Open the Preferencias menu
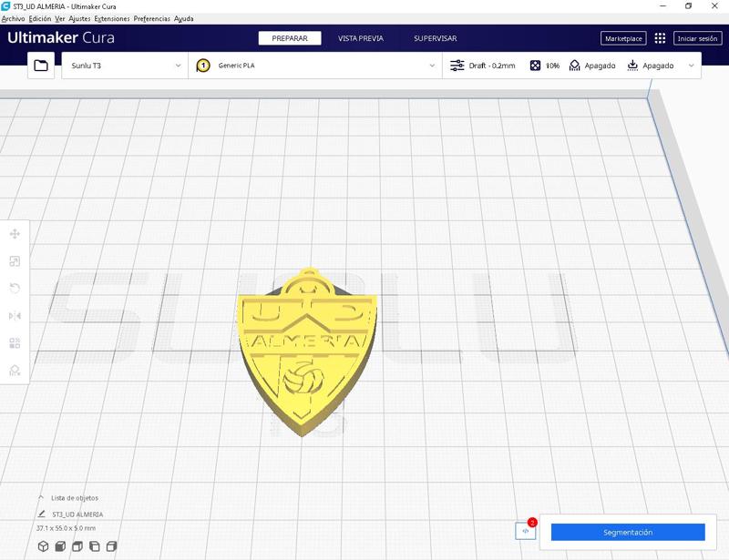This screenshot has width=729, height=560. tap(152, 18)
